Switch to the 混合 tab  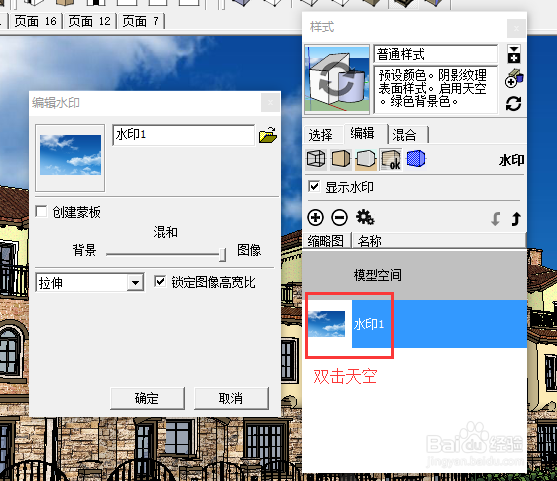coord(405,135)
